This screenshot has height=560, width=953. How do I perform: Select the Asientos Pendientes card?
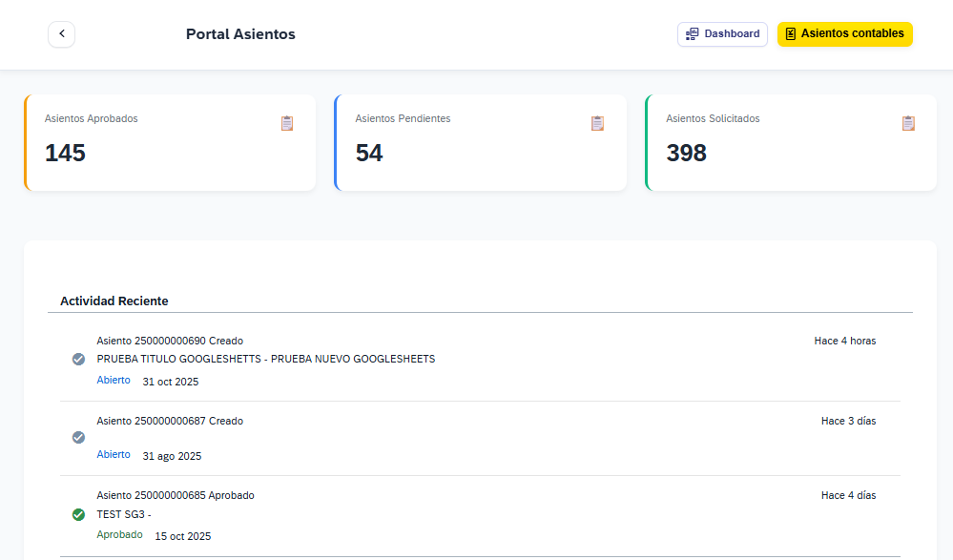pyautogui.click(x=480, y=143)
